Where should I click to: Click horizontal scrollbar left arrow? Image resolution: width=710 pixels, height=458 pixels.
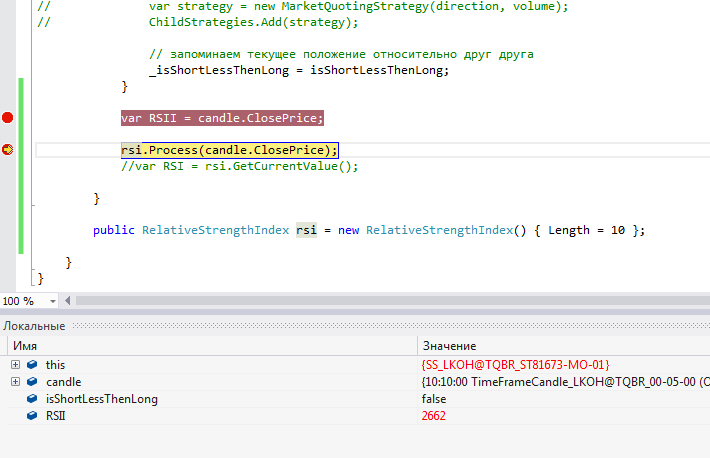click(67, 301)
